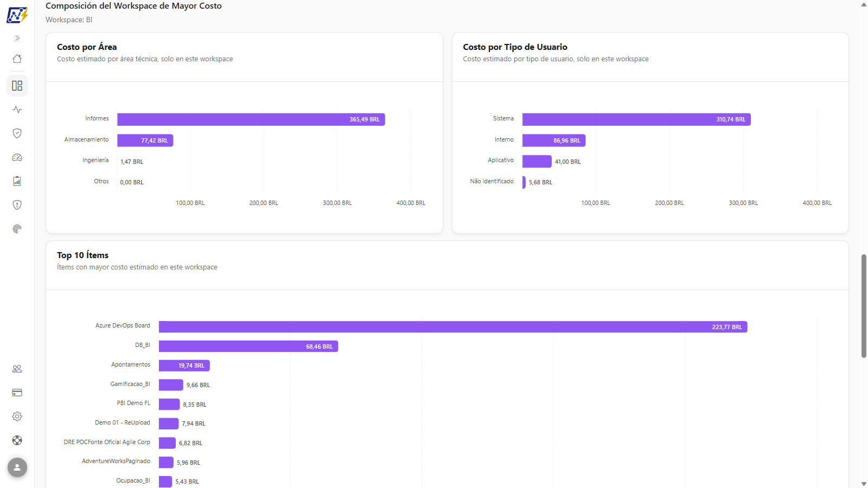This screenshot has width=868, height=488.
Task: Click the 'Workspace: BI' label
Action: [x=69, y=20]
